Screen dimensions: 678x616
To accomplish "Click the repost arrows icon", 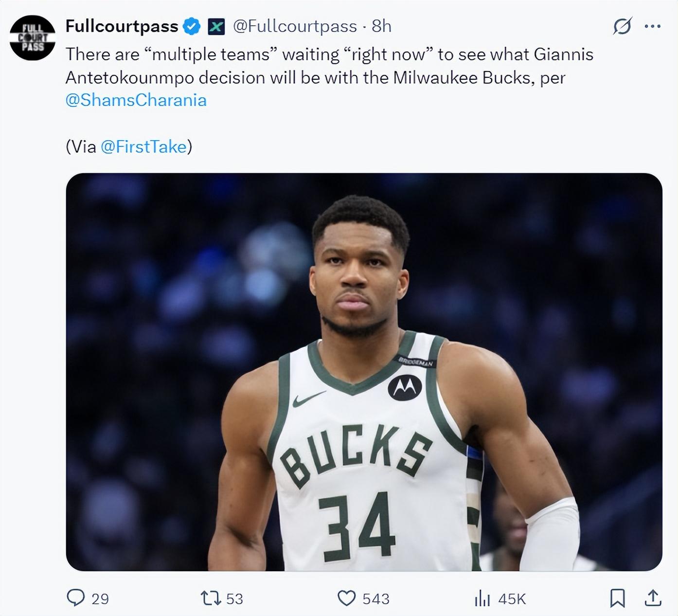I will point(211,598).
